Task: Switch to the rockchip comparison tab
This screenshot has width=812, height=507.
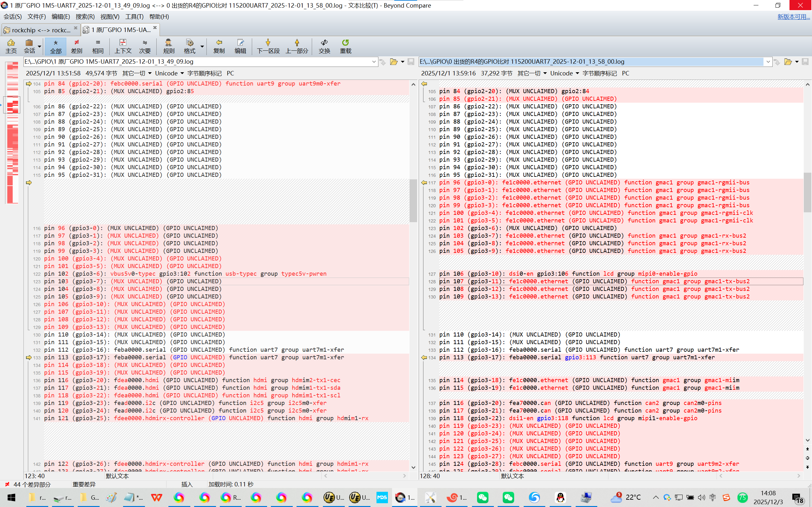Action: coord(40,30)
